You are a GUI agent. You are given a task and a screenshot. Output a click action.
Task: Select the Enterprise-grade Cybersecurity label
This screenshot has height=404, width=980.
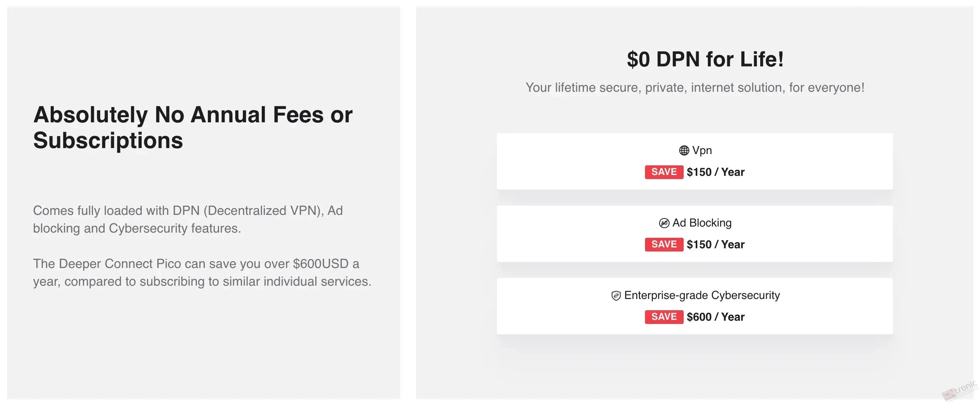click(702, 295)
